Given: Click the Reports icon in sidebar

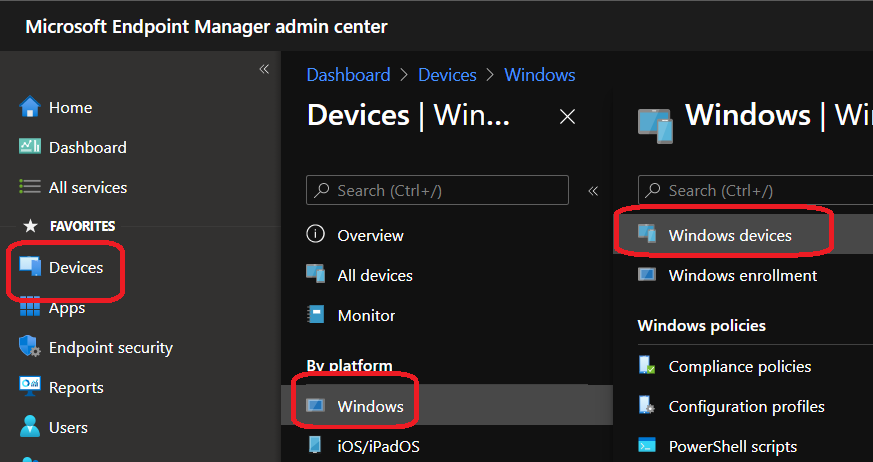Looking at the screenshot, I should [30, 387].
